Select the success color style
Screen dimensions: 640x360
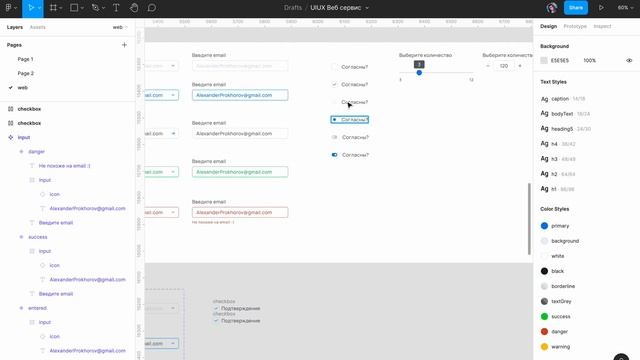click(x=556, y=316)
